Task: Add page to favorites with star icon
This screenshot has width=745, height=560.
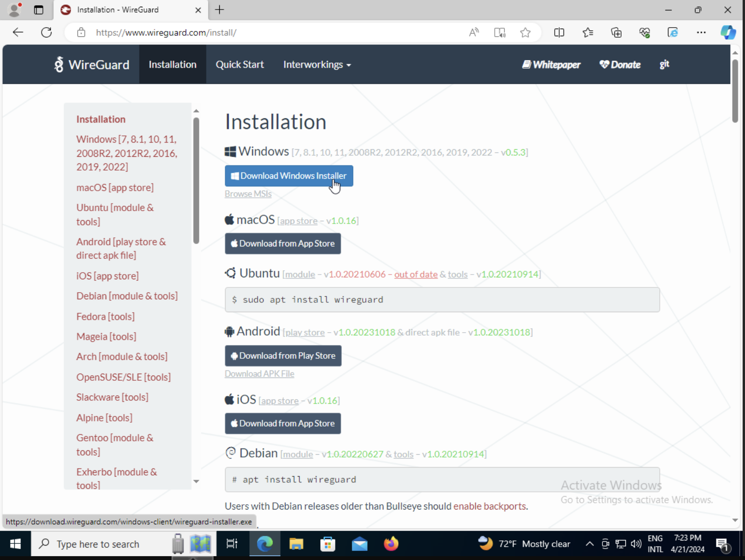Action: point(525,32)
